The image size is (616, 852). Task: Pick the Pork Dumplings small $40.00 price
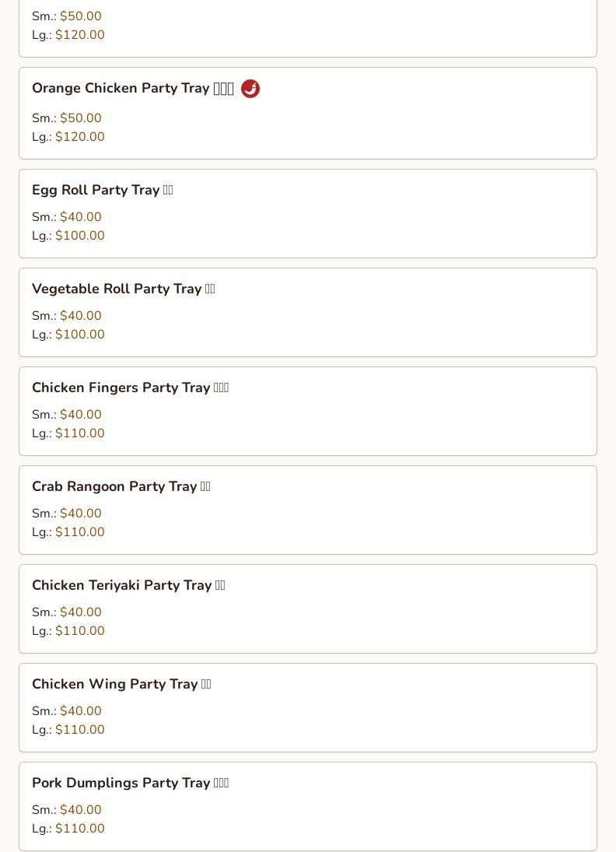click(x=80, y=810)
